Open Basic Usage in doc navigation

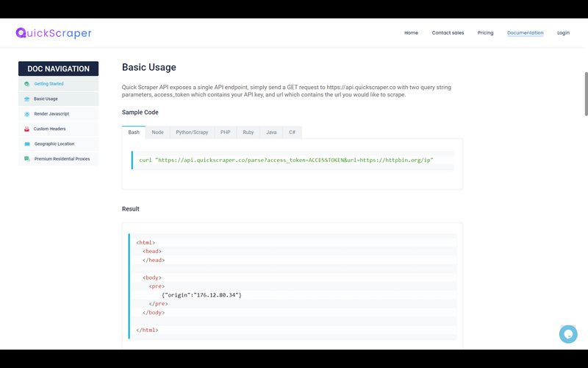[x=59, y=99]
